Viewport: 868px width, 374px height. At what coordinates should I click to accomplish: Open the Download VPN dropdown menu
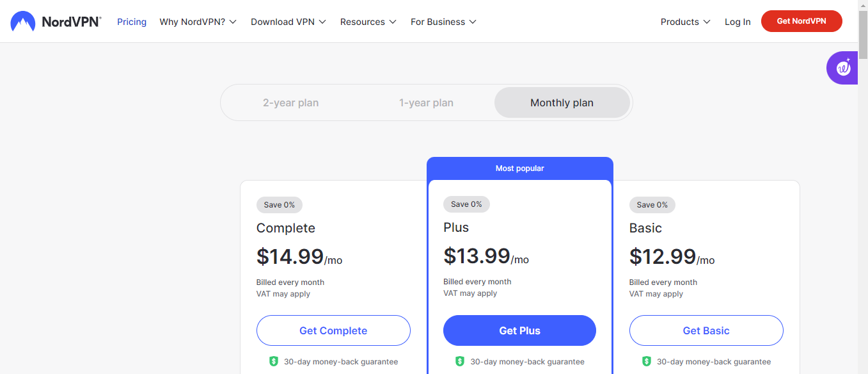tap(288, 22)
